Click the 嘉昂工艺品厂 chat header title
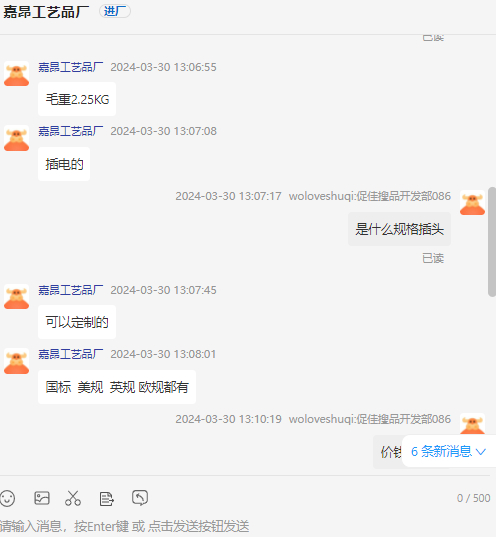 point(46,12)
